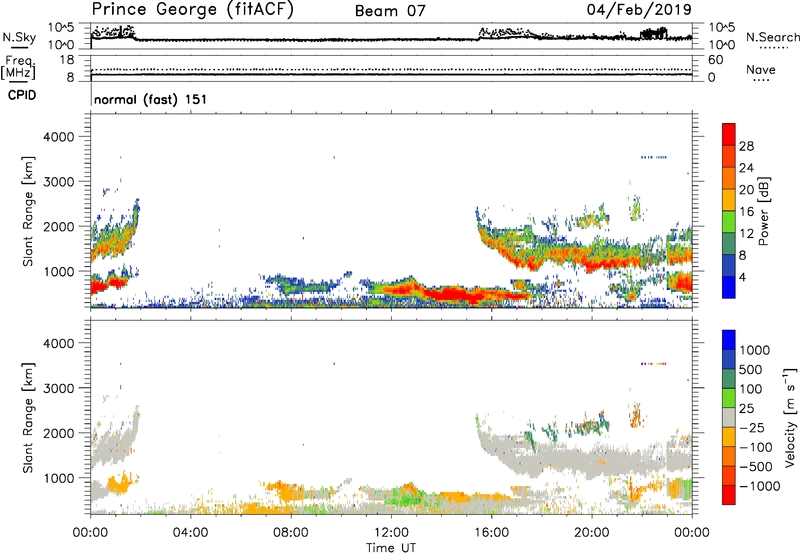Click the "04:00" time axis tick label
This screenshot has height=554, width=800.
coord(190,533)
